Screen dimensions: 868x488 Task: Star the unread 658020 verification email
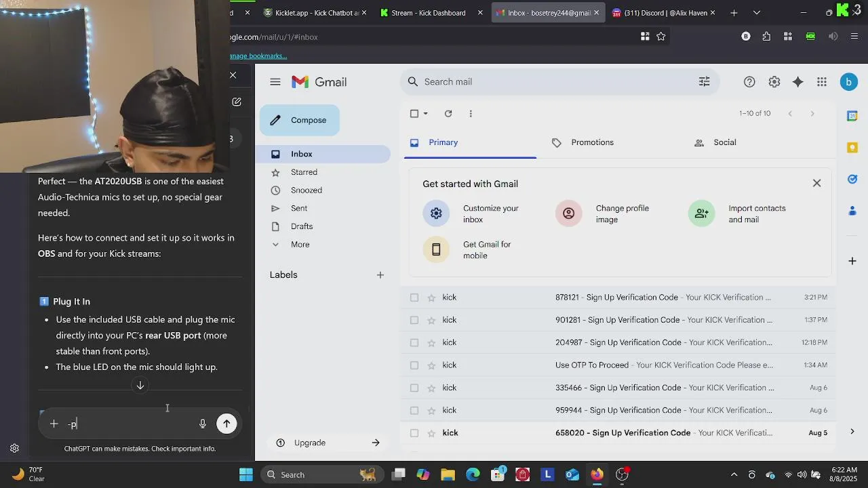click(431, 433)
